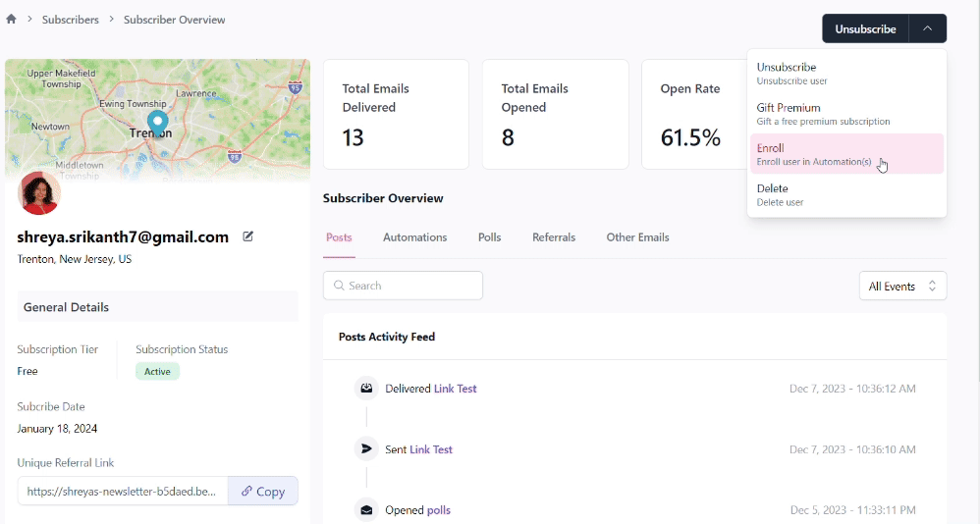Click the Sent paper-plane event icon

coord(366,448)
